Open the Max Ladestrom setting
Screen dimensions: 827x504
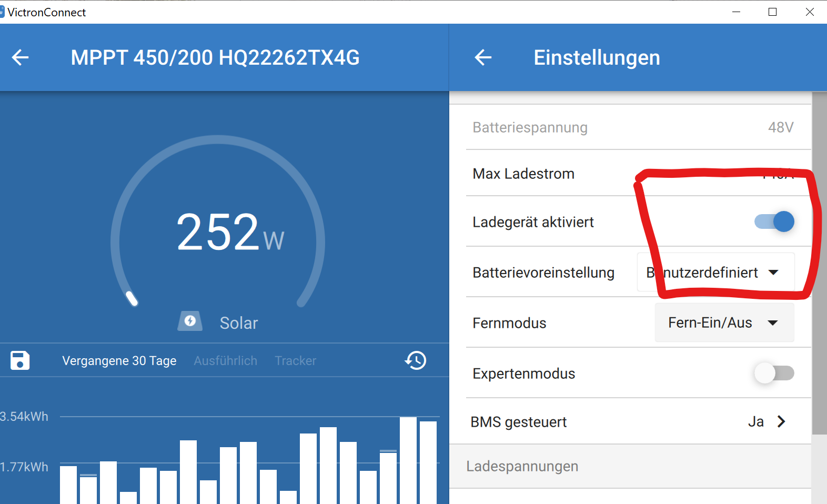point(638,174)
